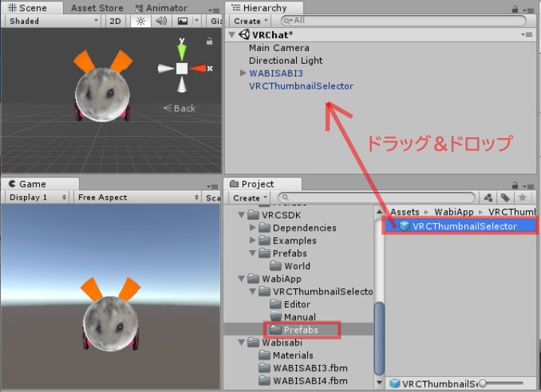
Task: Collapse the VRCSDK folder
Action: pyautogui.click(x=241, y=215)
